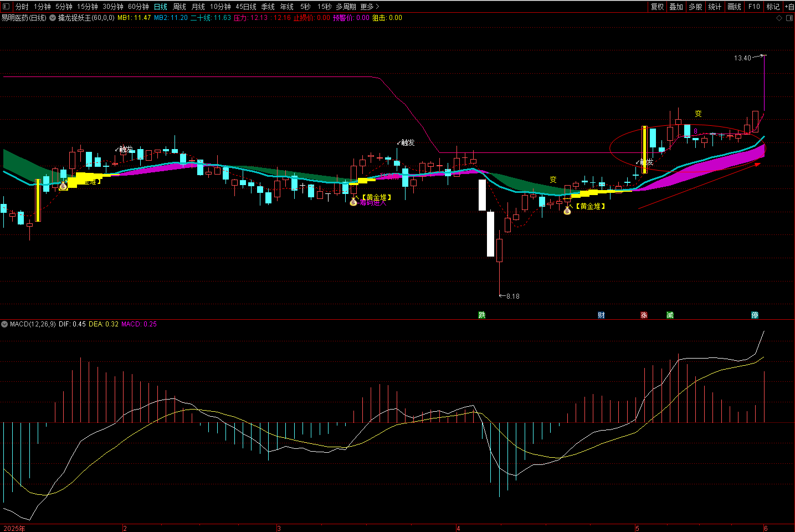
Task: Click the diamond icon at top right
Action: (779, 18)
